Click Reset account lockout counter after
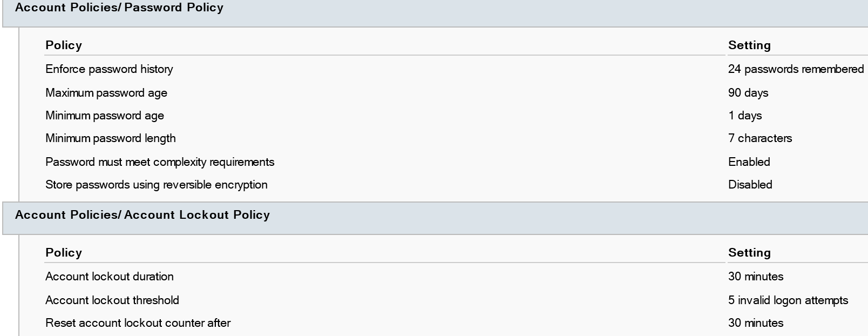This screenshot has width=868, height=336. tap(138, 323)
